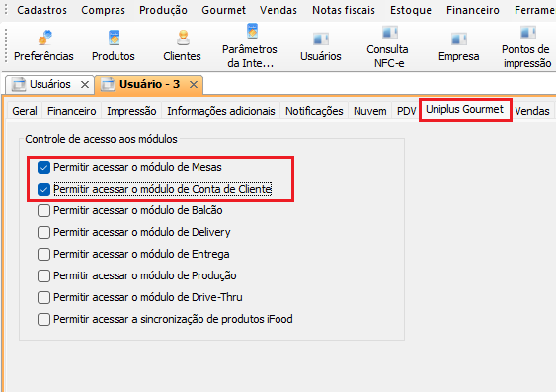
Task: Open the Preferências toolbar icon
Action: click(x=43, y=46)
